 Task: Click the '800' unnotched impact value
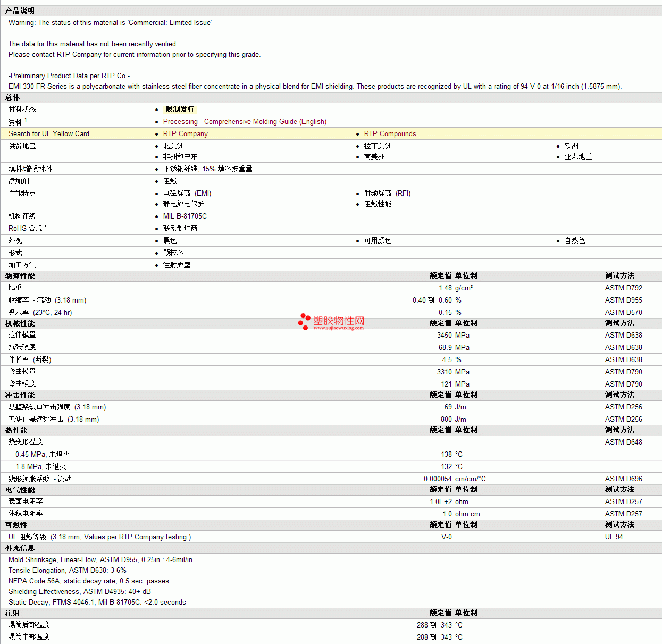pos(446,419)
